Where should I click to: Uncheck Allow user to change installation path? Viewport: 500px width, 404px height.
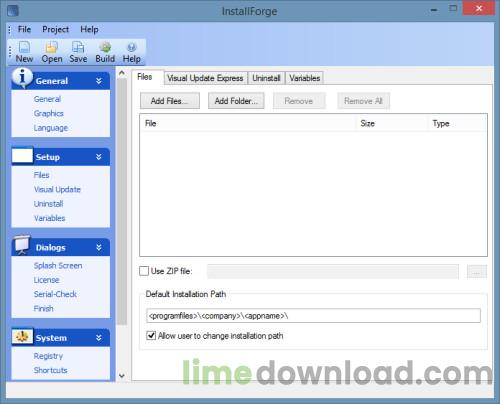(151, 335)
